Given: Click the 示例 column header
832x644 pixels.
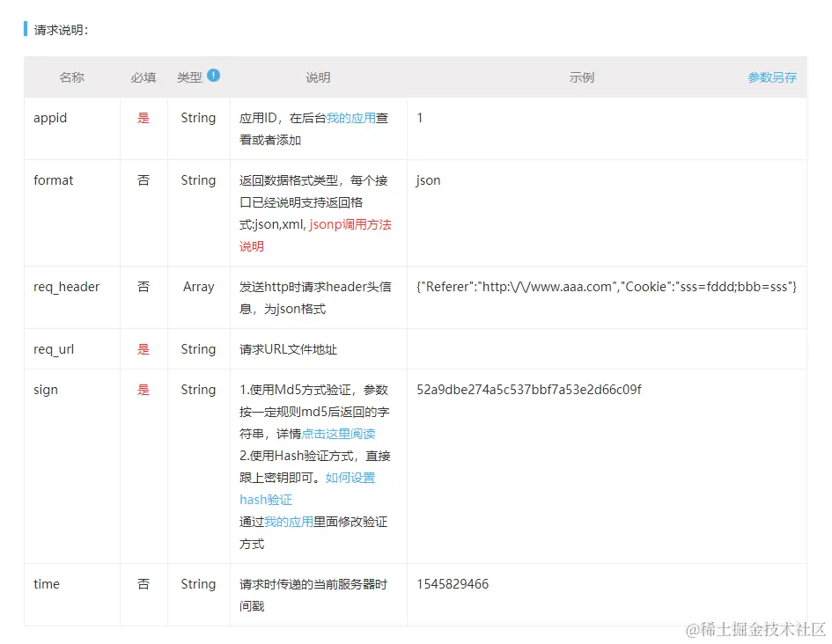Looking at the screenshot, I should click(x=582, y=77).
